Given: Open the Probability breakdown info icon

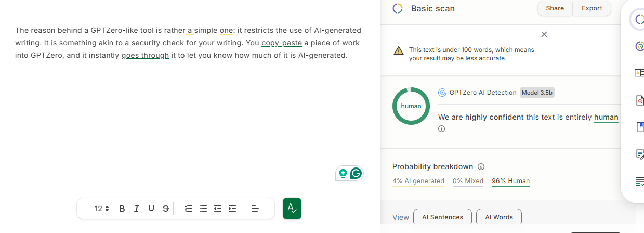Looking at the screenshot, I should pos(481,167).
